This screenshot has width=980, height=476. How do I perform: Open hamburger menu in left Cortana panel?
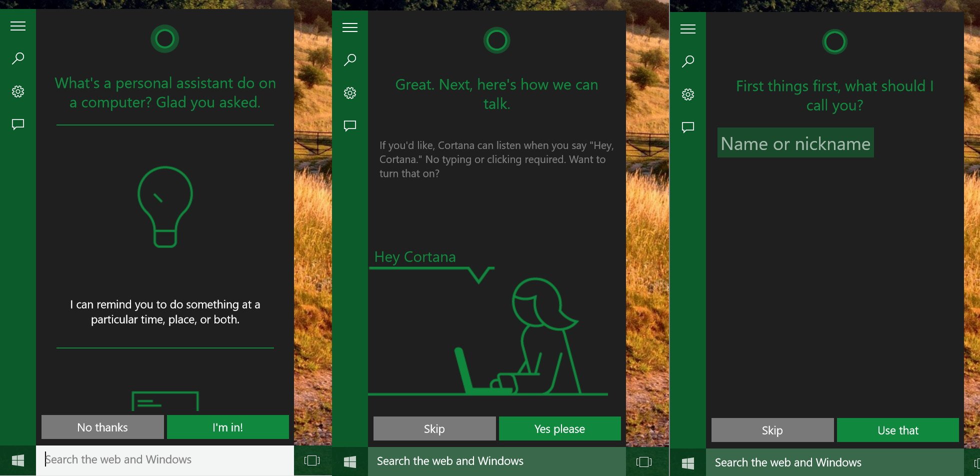tap(18, 26)
